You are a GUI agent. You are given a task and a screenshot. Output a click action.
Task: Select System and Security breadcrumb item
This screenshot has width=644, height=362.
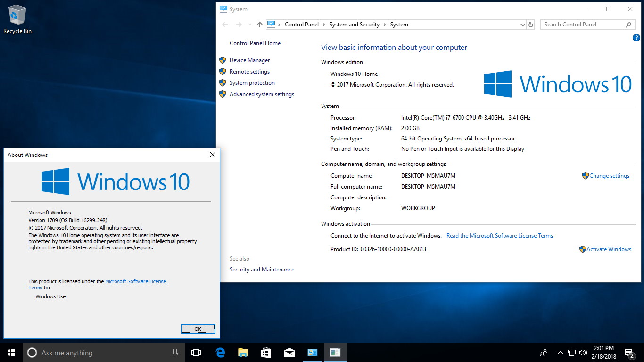[354, 25]
